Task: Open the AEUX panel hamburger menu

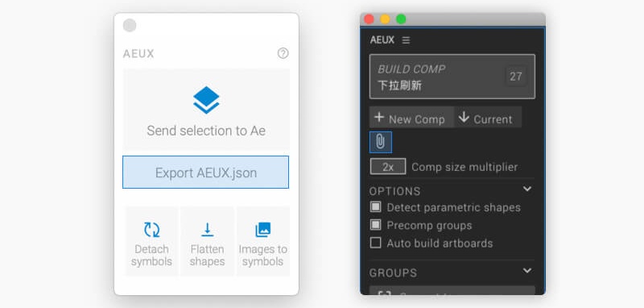Action: 406,40
